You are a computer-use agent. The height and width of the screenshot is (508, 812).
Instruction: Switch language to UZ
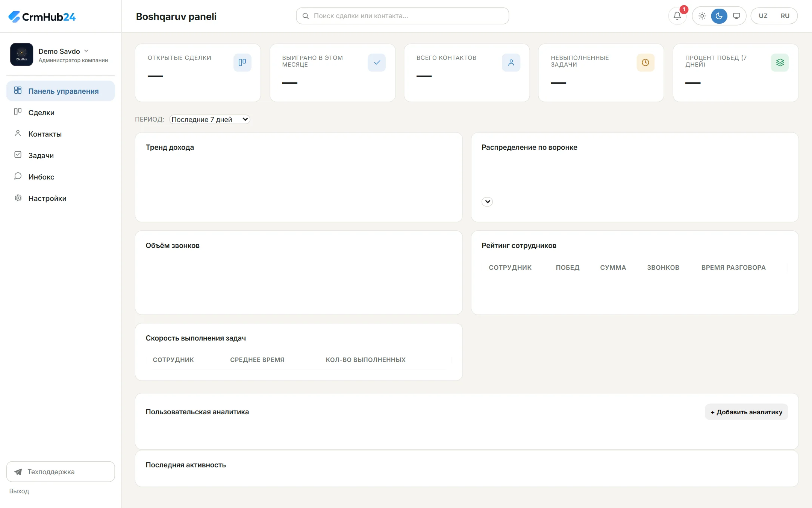(763, 16)
